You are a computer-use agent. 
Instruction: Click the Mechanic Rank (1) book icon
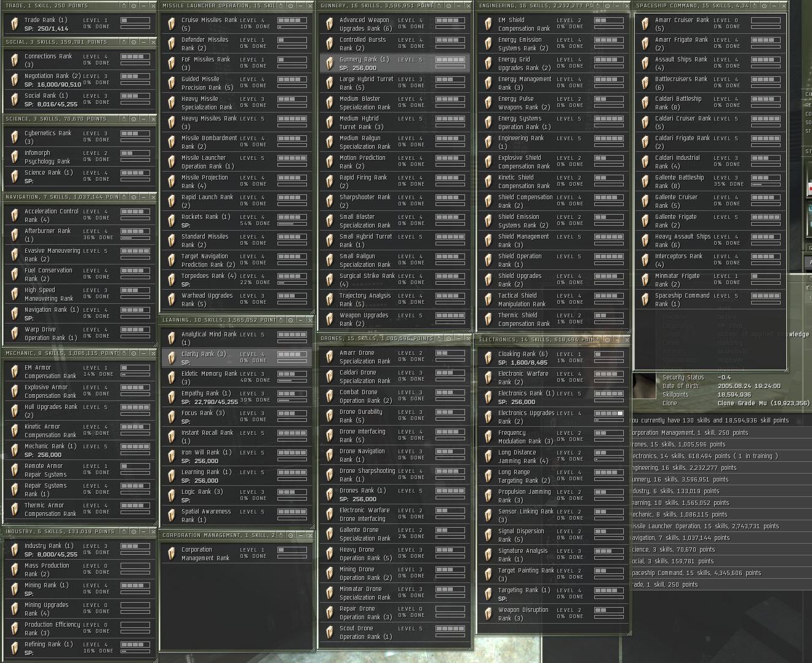tap(15, 450)
